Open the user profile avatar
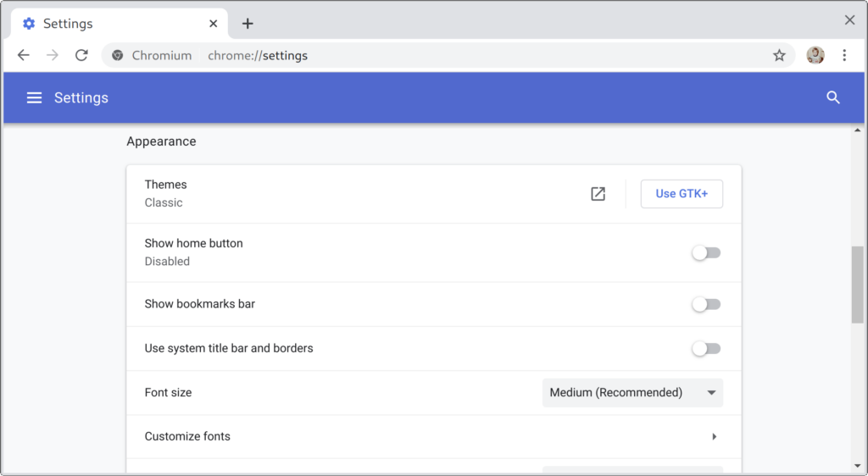Viewport: 868px width, 476px height. [815, 55]
